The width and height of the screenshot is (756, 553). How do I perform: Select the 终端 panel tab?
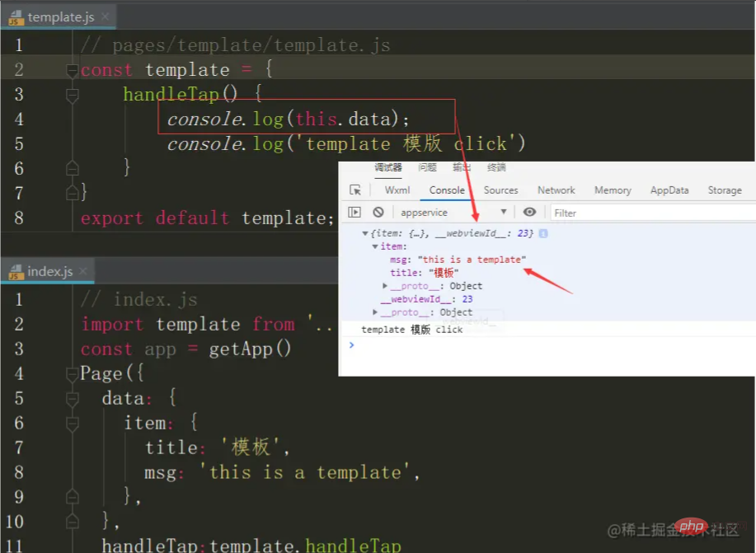[x=496, y=167]
